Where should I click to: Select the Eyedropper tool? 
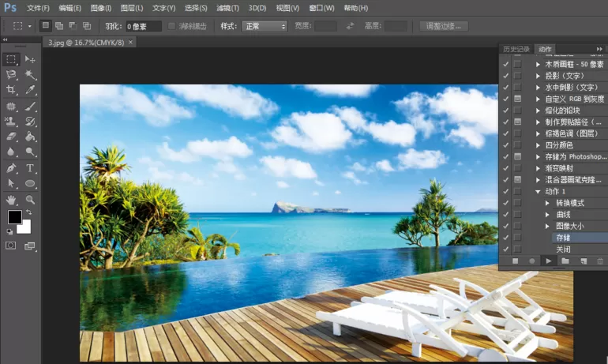point(30,90)
